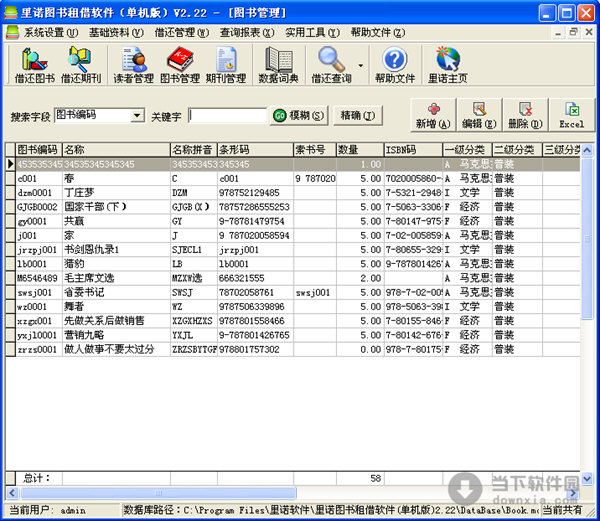Open 帮助文件 help icon
The width and height of the screenshot is (600, 521).
click(395, 65)
